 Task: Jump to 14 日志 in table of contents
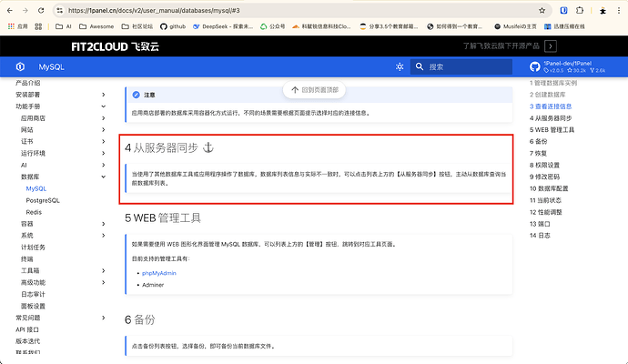click(540, 236)
